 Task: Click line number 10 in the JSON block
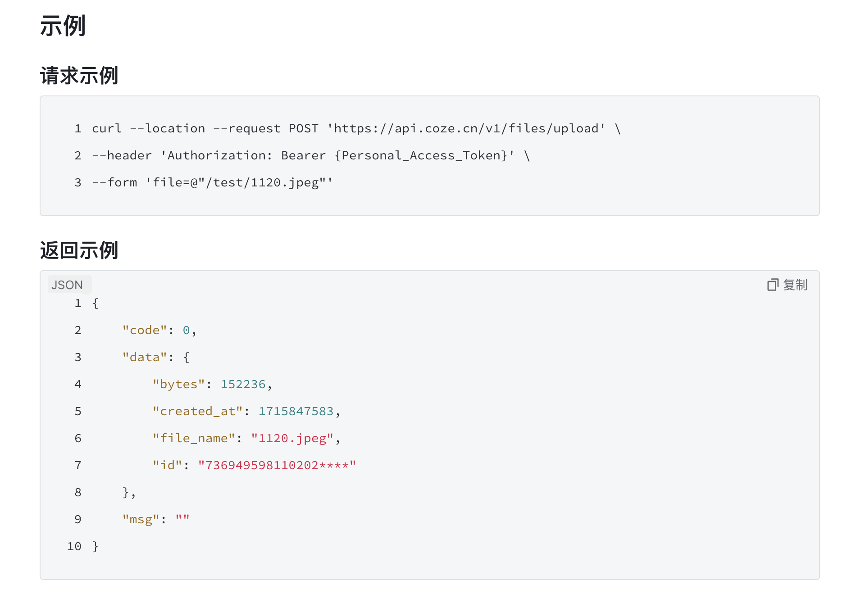point(74,547)
